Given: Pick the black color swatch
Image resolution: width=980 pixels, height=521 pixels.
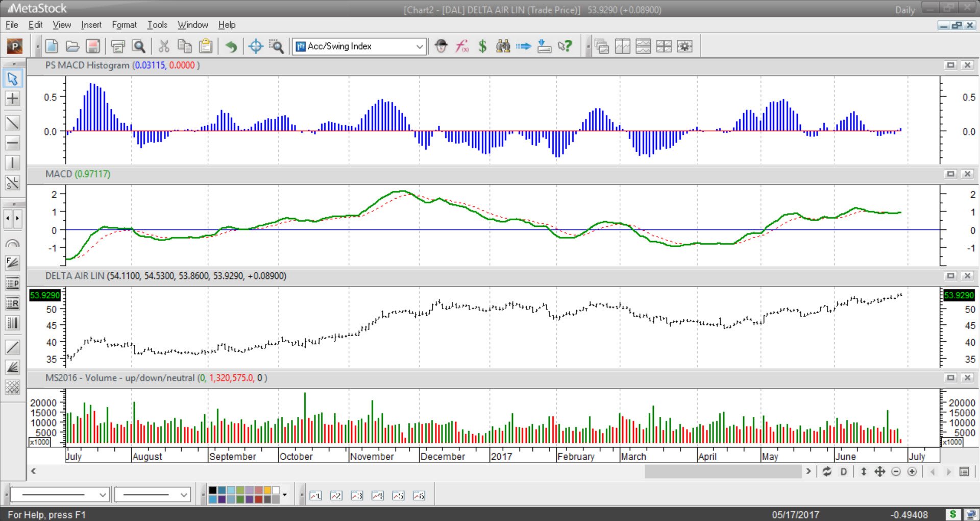Looking at the screenshot, I should pyautogui.click(x=213, y=490).
